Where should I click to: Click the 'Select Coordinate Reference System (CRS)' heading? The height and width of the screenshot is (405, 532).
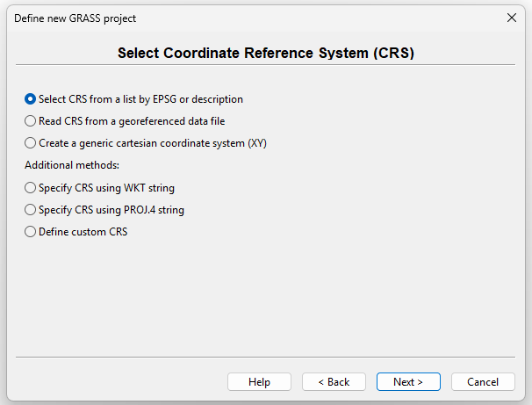266,54
